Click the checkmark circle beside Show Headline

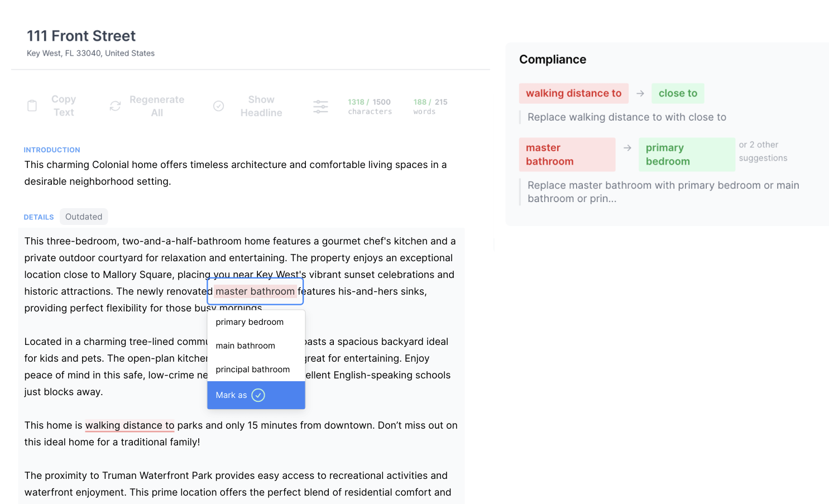pyautogui.click(x=219, y=106)
